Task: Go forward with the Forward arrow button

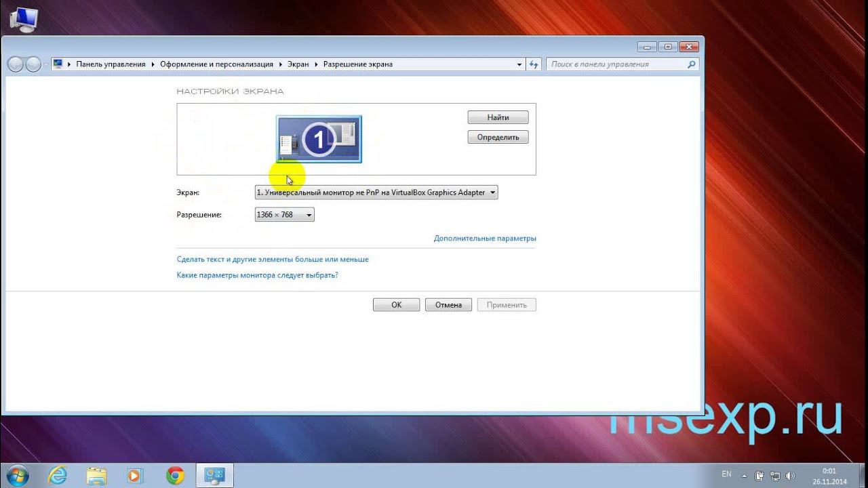Action: 32,64
